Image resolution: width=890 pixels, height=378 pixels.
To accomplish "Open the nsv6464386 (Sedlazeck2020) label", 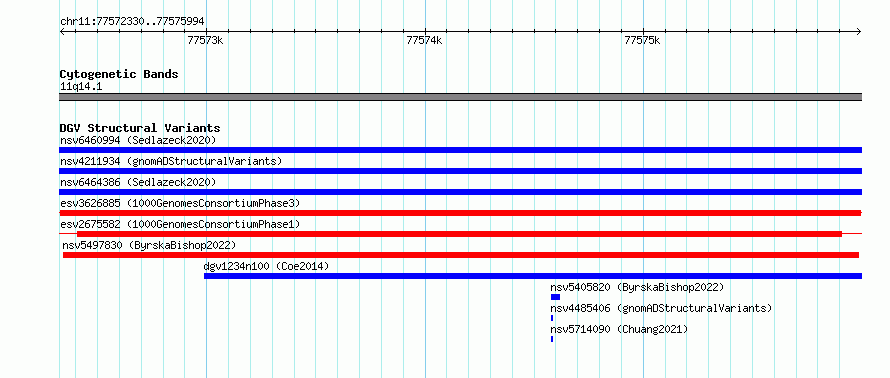I will tap(138, 182).
